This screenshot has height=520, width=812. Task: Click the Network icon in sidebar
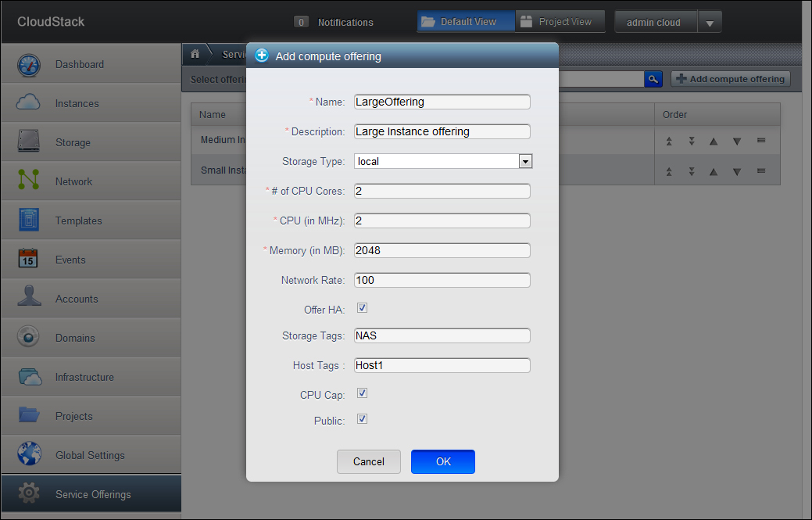coord(28,181)
